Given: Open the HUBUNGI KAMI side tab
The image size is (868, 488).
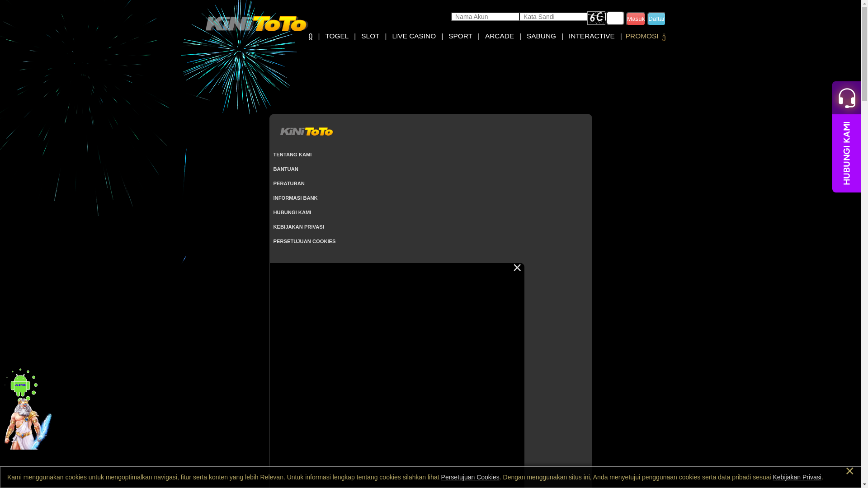Looking at the screenshot, I should click(x=847, y=153).
